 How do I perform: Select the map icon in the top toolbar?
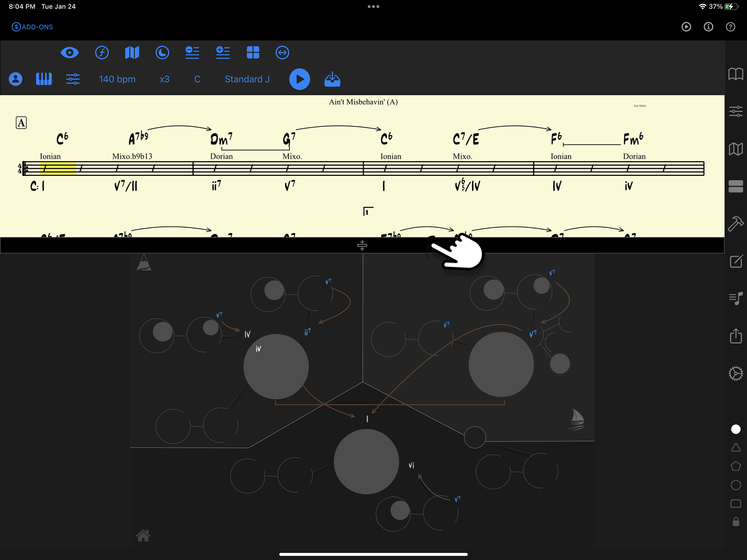point(132,53)
